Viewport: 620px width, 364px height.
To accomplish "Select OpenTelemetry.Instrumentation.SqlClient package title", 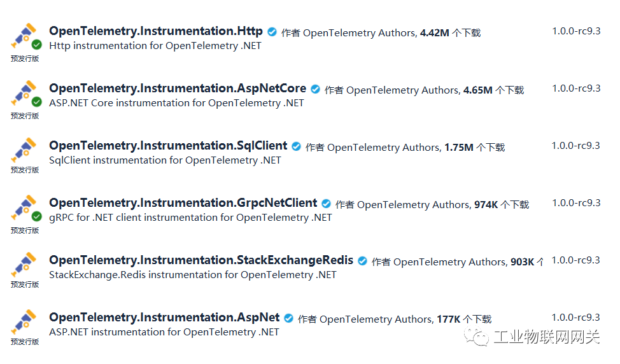I will click(x=168, y=146).
